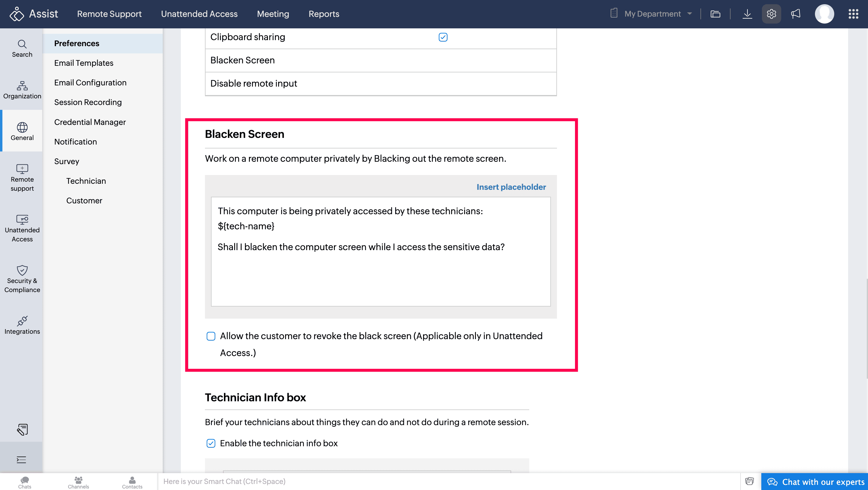Open the file transfer folder icon
Viewport: 868px width, 490px height.
715,14
